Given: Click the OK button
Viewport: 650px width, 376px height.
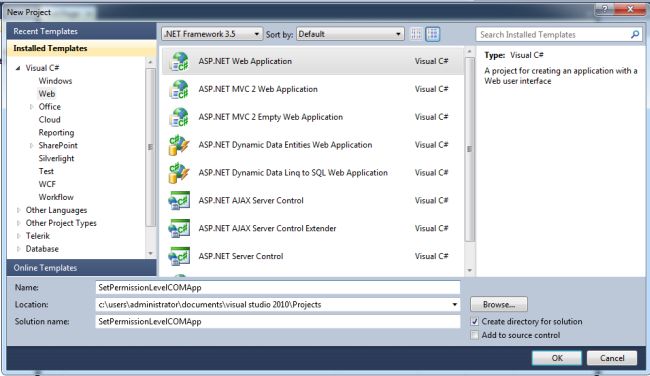Looking at the screenshot, I should [x=557, y=358].
